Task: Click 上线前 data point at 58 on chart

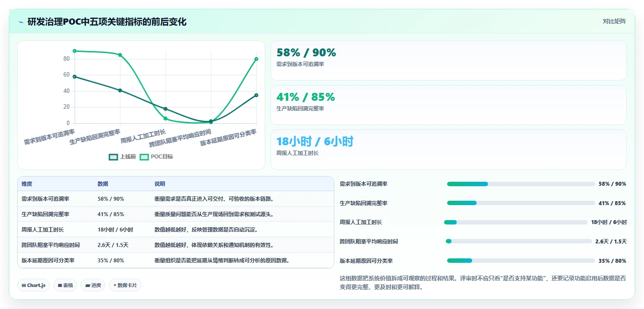Action: point(74,77)
